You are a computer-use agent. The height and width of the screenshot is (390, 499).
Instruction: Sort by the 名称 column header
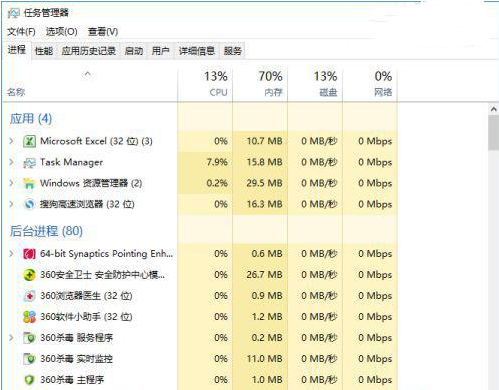tap(90, 84)
